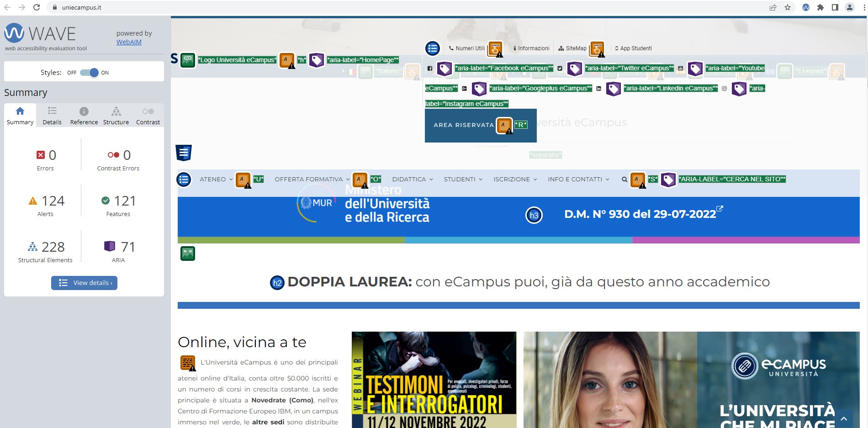Open the WebAIM link

pos(129,42)
